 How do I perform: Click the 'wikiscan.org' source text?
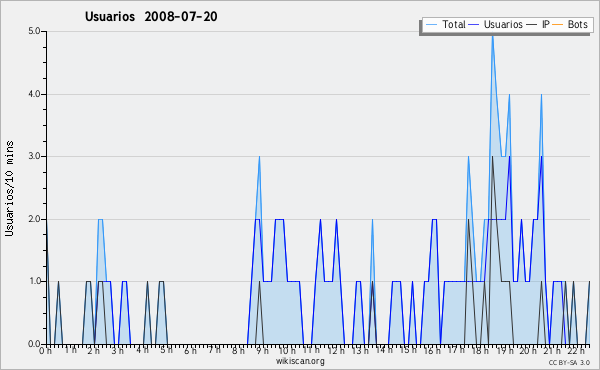tap(300, 361)
